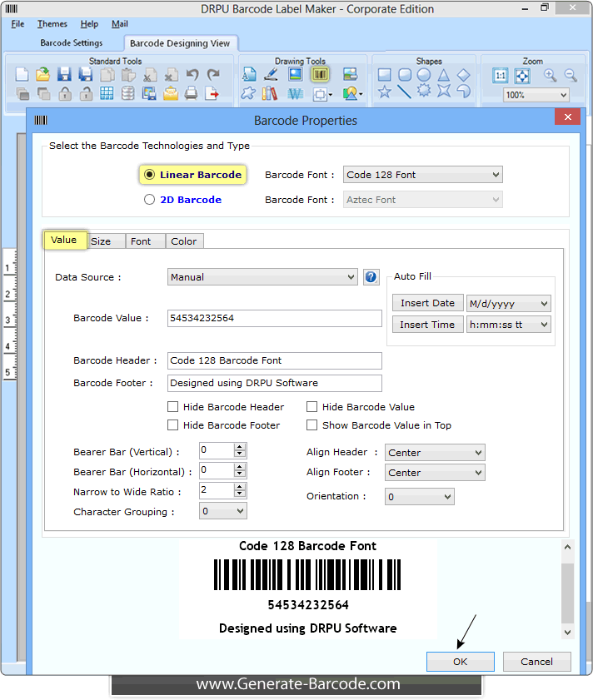Click the Barcode Footer text field
This screenshot has width=593, height=700.
click(274, 383)
